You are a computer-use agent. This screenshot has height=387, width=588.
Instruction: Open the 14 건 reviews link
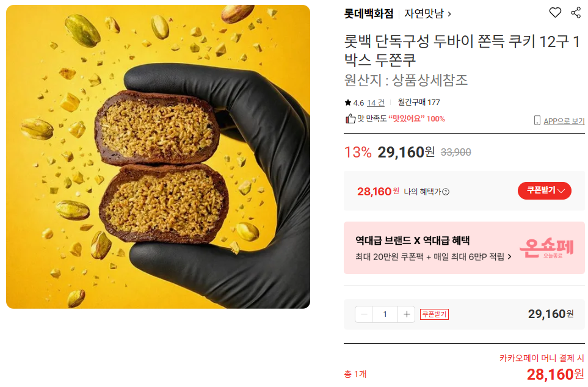[376, 103]
